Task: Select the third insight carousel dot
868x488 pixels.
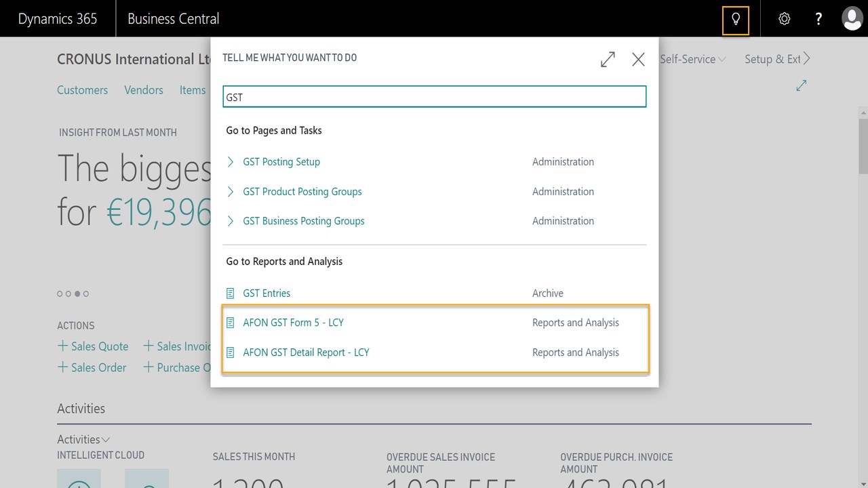Action: click(77, 293)
